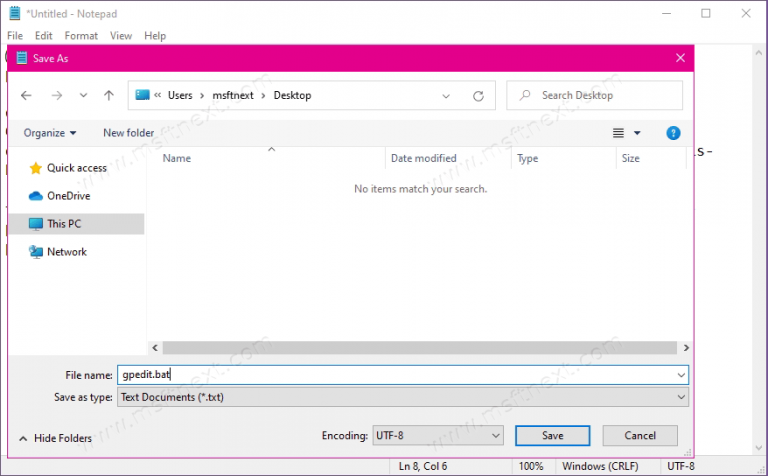Click the chevron between Users and msftnext
This screenshot has width=768, height=476.
click(202, 96)
